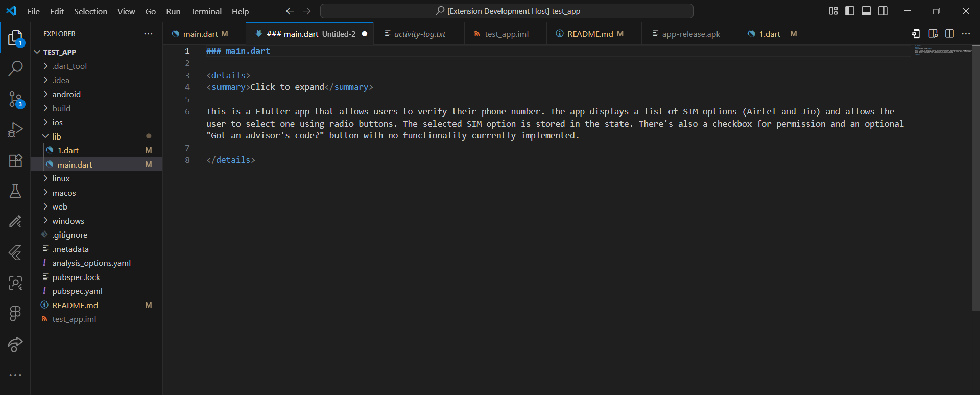Click the pencil tool icon in activity bar
The width and height of the screenshot is (980, 395).
15,221
